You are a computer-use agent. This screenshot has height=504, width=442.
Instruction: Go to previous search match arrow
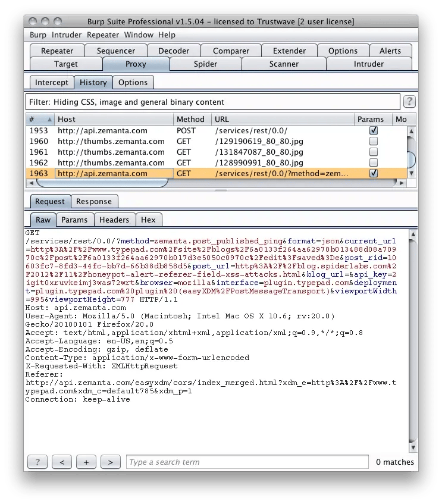pos(62,462)
